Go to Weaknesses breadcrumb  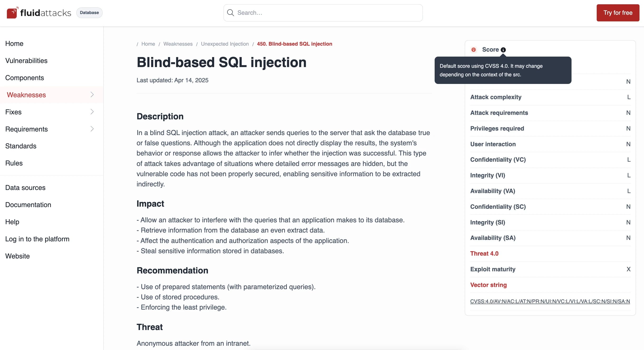[178, 44]
